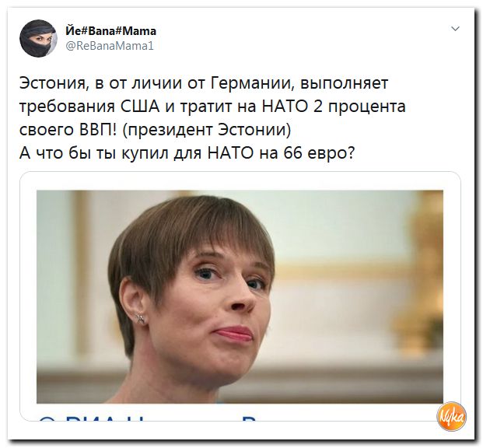Click 'НАТО 2 процента' in the tweet
The height and width of the screenshot is (448, 483).
(x=334, y=107)
